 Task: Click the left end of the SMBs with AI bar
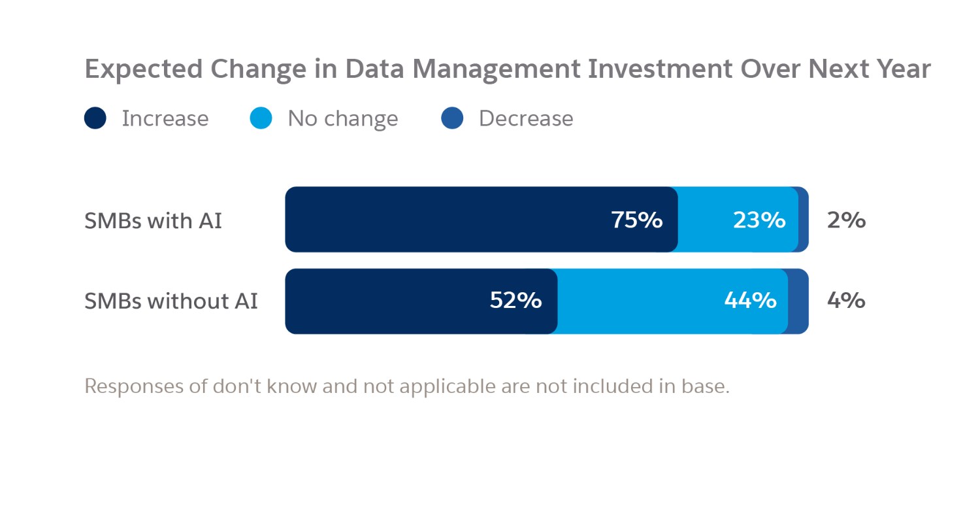click(x=294, y=220)
